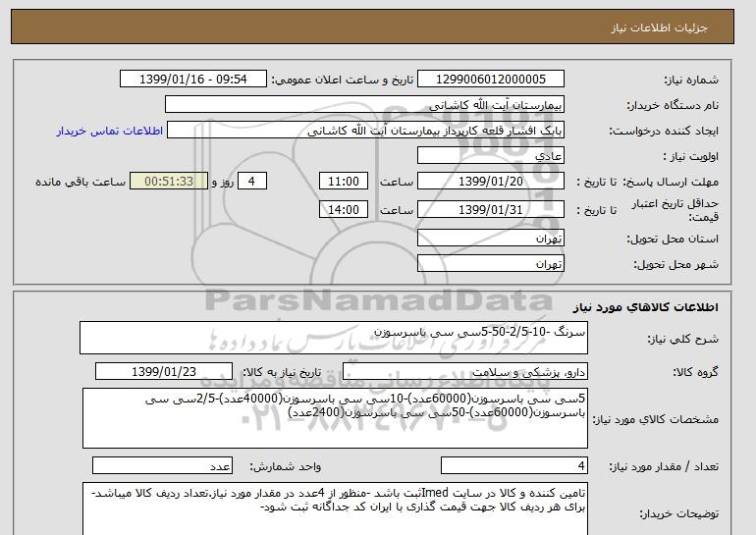This screenshot has height=535, width=756.
Task: Click the remaining time countdown 00:51:33
Action: pyautogui.click(x=169, y=182)
